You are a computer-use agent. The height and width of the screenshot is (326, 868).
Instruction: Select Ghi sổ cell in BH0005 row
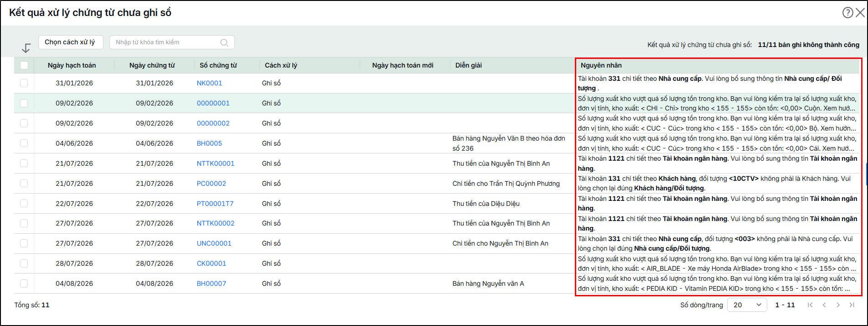pyautogui.click(x=271, y=143)
